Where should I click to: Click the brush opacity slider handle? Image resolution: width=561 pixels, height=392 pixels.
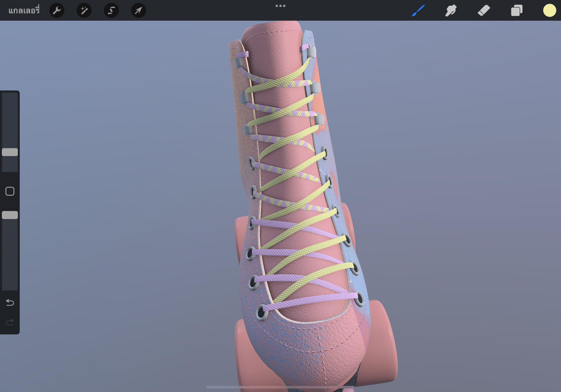point(10,215)
